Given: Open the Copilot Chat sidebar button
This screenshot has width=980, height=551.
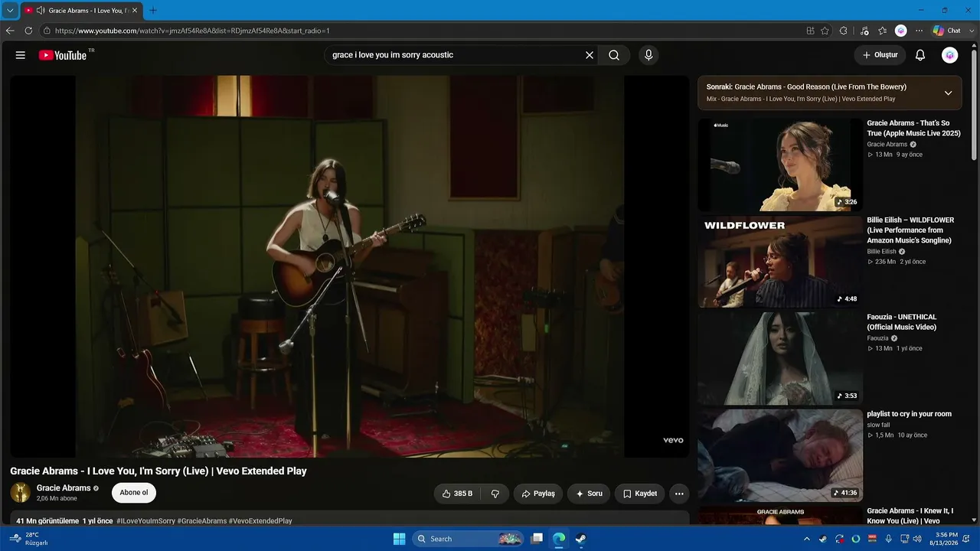Looking at the screenshot, I should (x=947, y=31).
